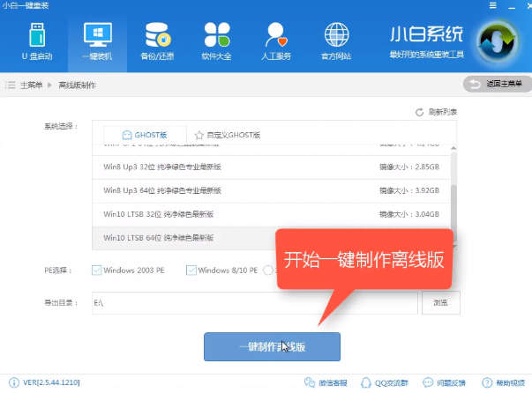Open 人工服务 support section
The image size is (532, 393).
click(x=275, y=42)
